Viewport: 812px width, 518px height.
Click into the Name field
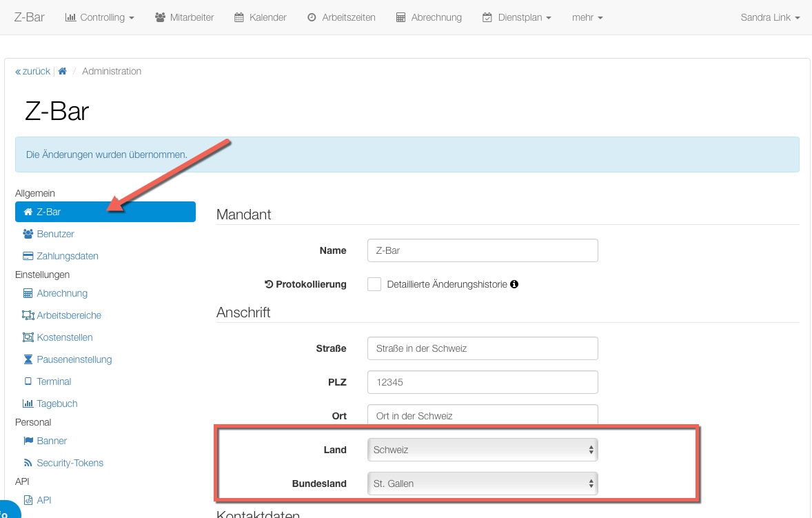pos(483,250)
